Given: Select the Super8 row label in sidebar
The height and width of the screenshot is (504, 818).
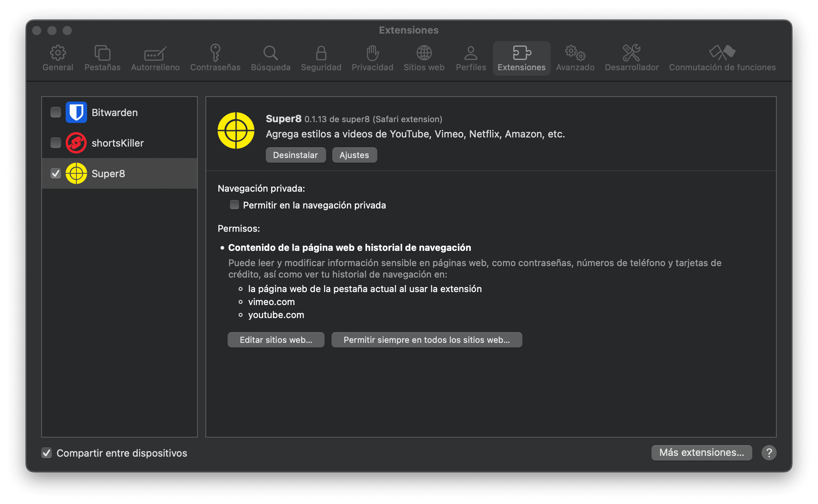Looking at the screenshot, I should 108,174.
